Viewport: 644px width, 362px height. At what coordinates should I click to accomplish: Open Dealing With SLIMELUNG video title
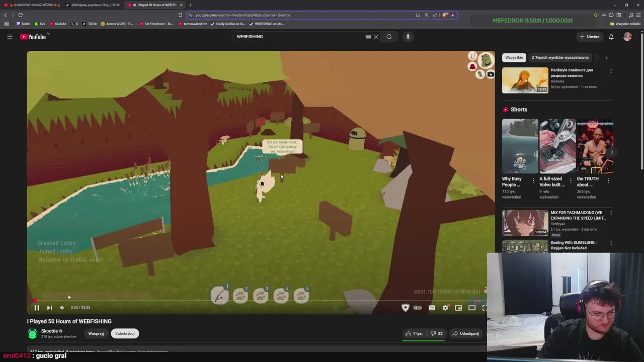[x=574, y=245]
